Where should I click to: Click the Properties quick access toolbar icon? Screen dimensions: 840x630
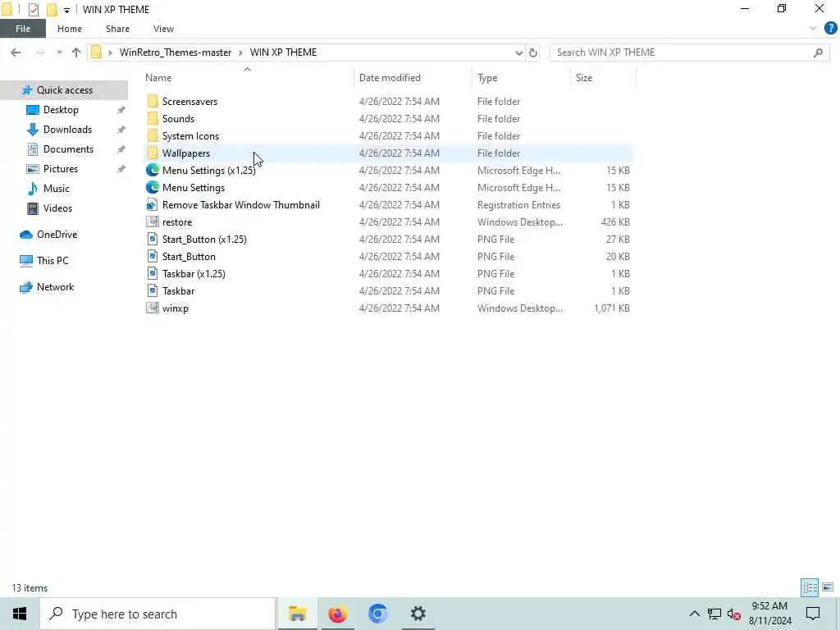click(x=33, y=9)
